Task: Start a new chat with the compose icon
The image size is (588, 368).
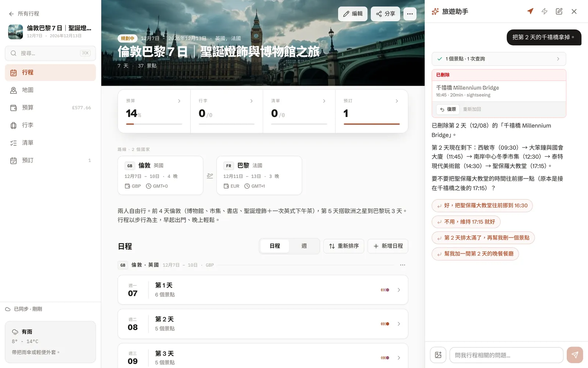Action: (559, 11)
